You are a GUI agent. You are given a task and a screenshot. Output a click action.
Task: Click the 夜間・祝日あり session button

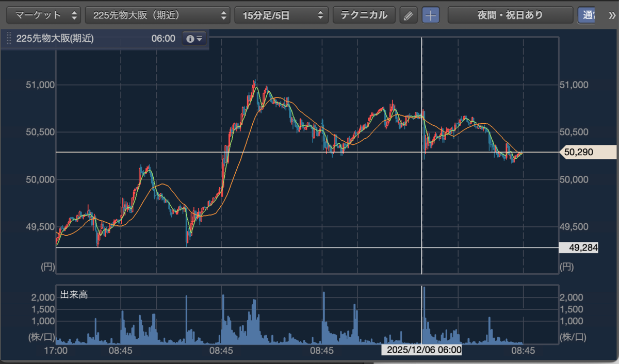tap(510, 15)
